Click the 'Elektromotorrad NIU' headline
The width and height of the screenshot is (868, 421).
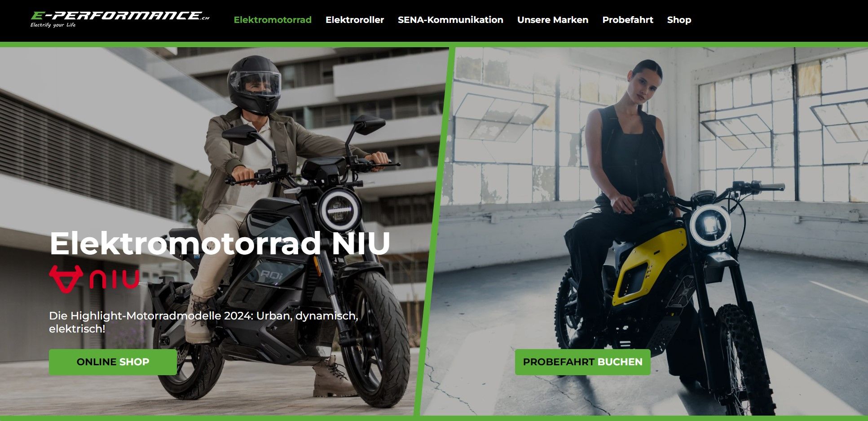click(220, 243)
